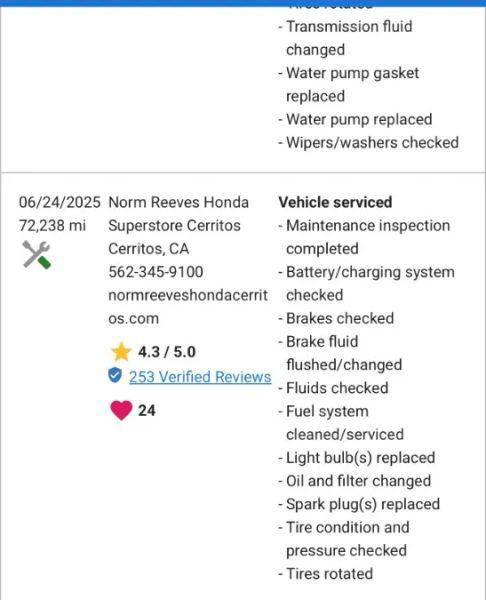The width and height of the screenshot is (486, 600).
Task: Click the Spark plug(s) replaced entry
Action: click(x=359, y=504)
